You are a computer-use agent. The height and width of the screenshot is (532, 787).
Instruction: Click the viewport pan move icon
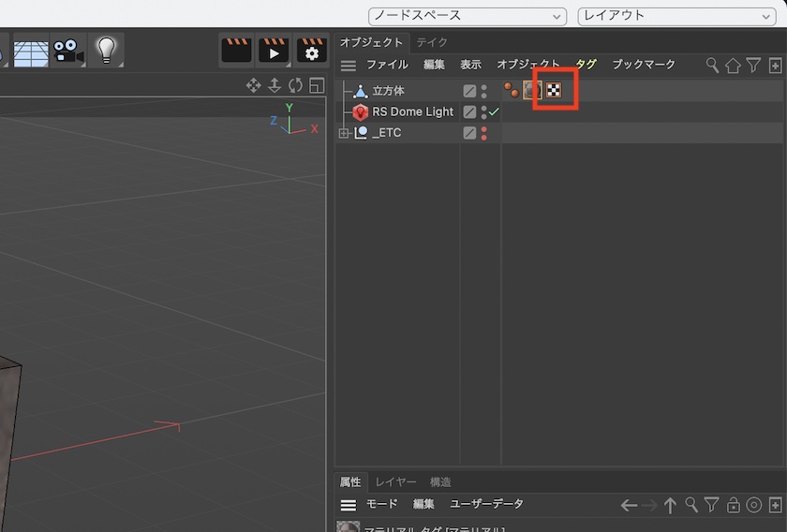[253, 85]
